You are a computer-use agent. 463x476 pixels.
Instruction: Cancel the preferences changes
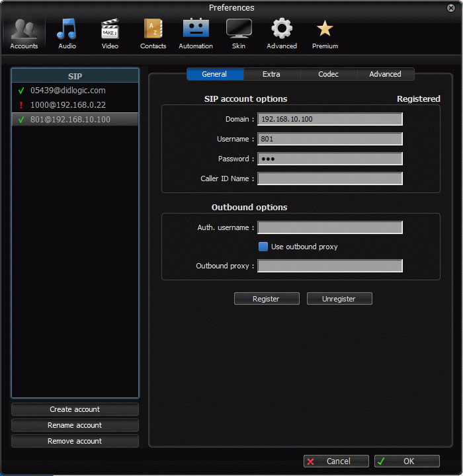(x=336, y=461)
